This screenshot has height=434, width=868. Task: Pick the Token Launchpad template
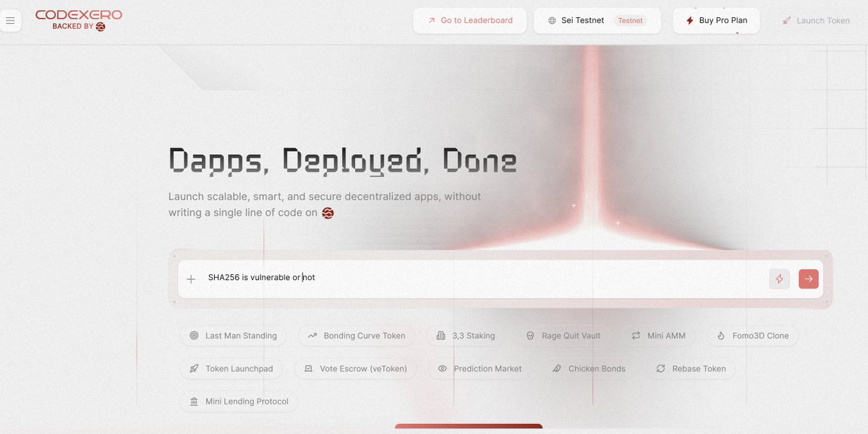(231, 369)
